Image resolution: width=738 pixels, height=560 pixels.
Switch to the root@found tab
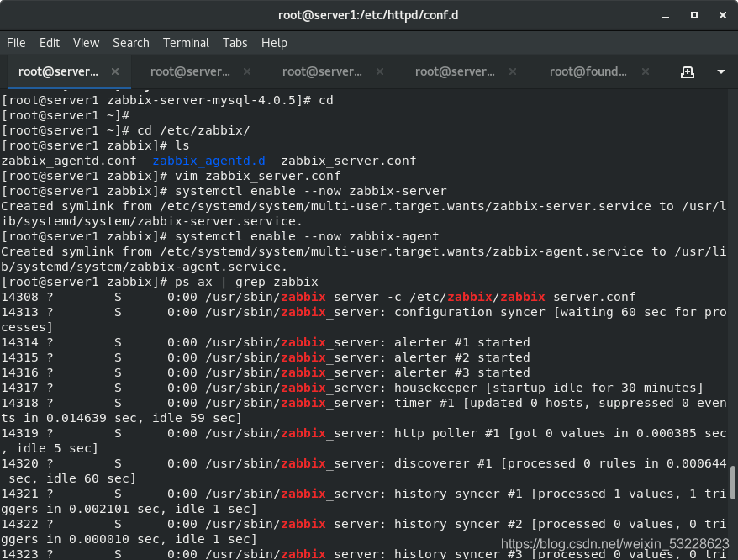pyautogui.click(x=588, y=71)
